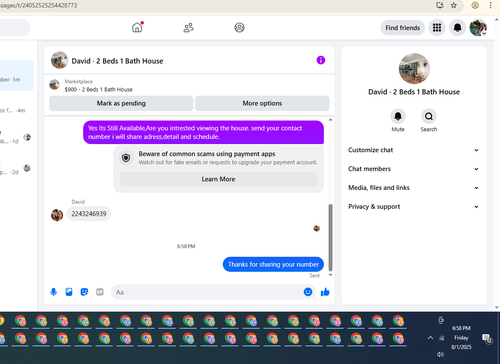This screenshot has width=500, height=364.
Task: Send a thumbs up like
Action: click(x=325, y=292)
